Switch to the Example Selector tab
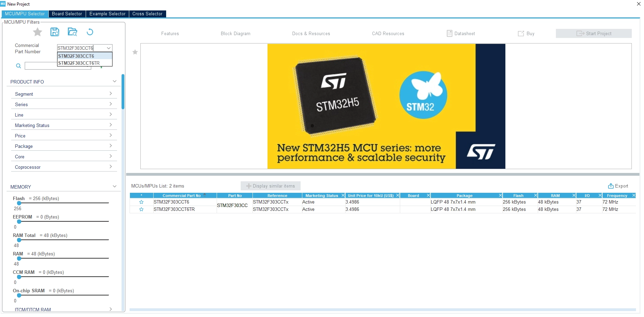This screenshot has height=317, width=644. click(x=107, y=14)
